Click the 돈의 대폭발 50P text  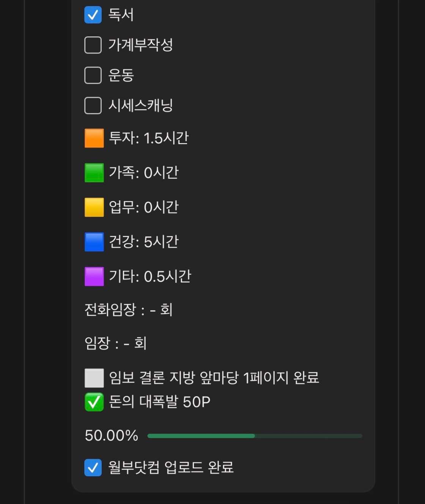tap(159, 402)
